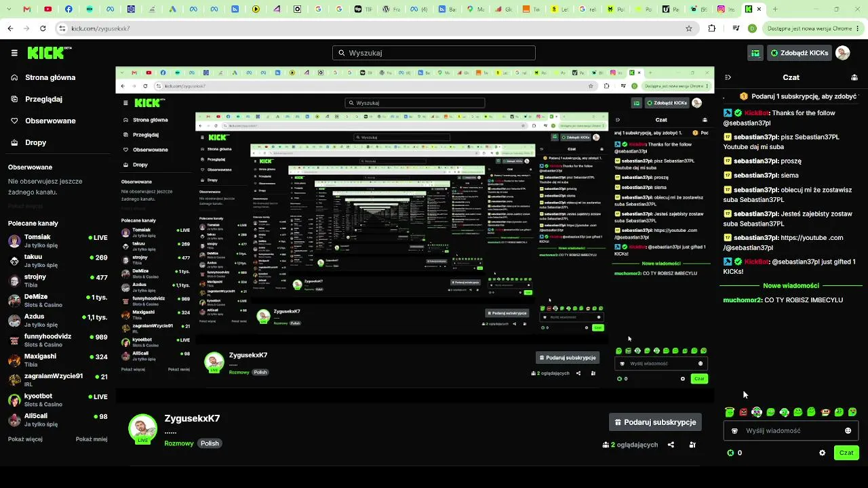This screenshot has height=488, width=868.
Task: Click Podaruj subskrypcje below the stream
Action: 655,422
